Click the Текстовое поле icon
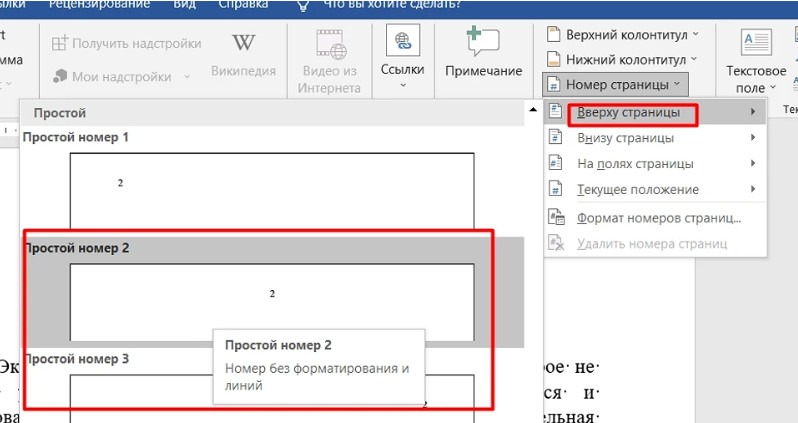The image size is (798, 423). 755,43
